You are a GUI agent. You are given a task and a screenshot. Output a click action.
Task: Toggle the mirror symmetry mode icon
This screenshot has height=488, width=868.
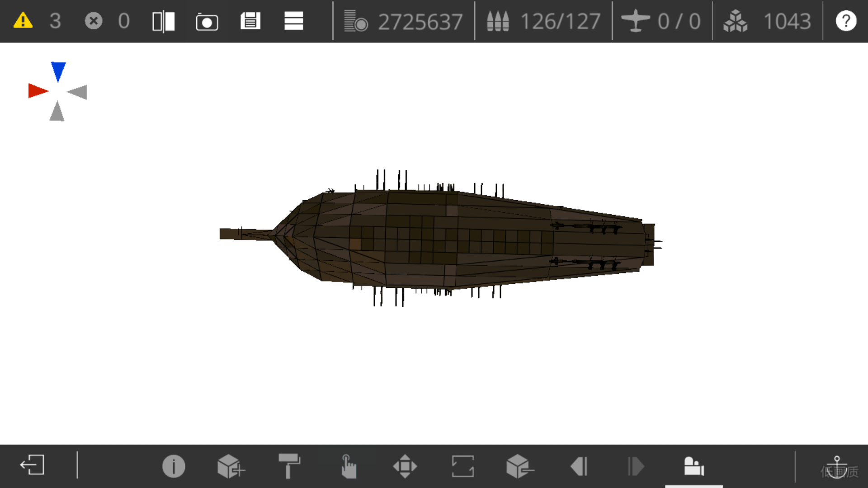point(164,21)
